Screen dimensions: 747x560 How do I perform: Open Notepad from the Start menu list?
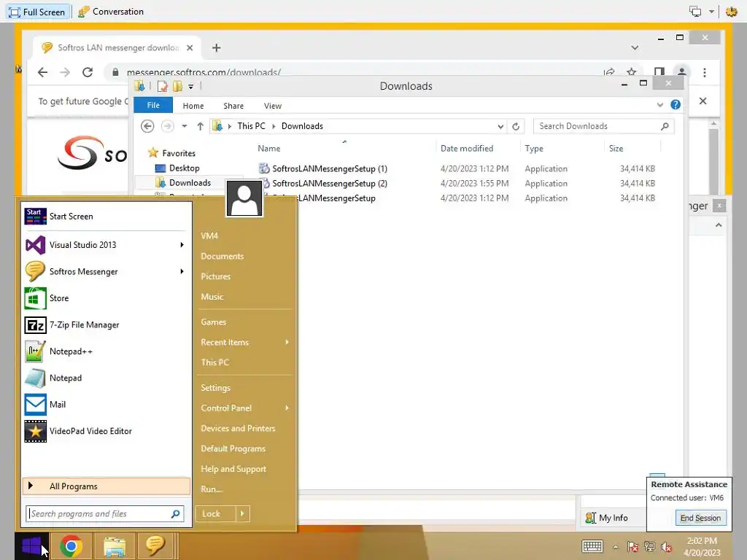click(x=106, y=378)
